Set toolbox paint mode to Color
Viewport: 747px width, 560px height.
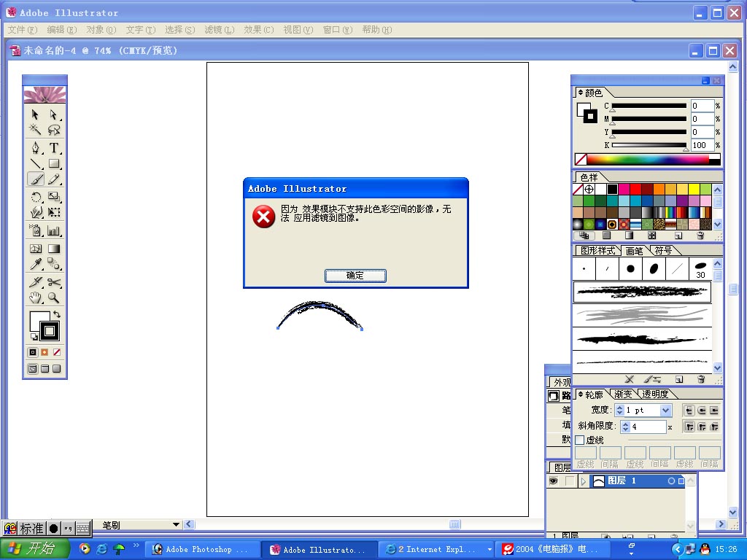[x=32, y=352]
